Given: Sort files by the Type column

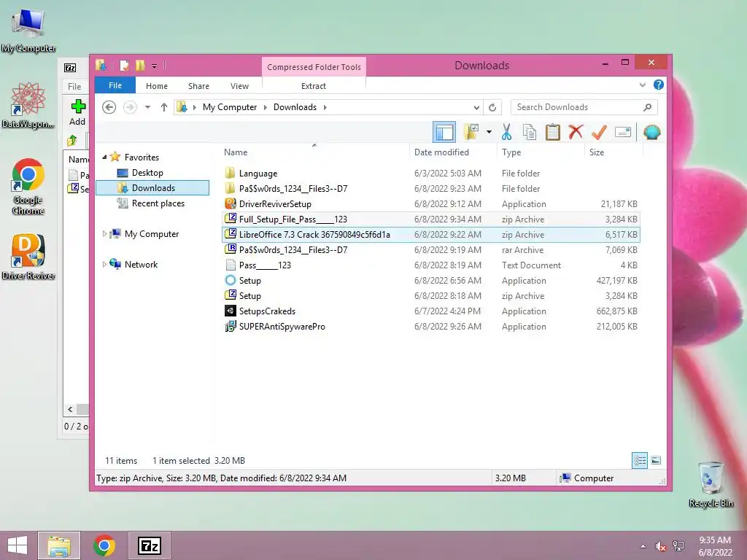Looking at the screenshot, I should coord(541,152).
